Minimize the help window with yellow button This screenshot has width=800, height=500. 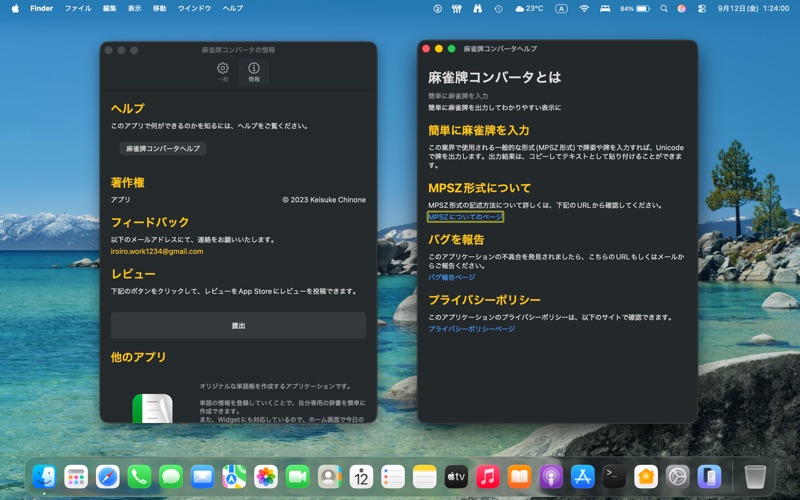pyautogui.click(x=439, y=49)
